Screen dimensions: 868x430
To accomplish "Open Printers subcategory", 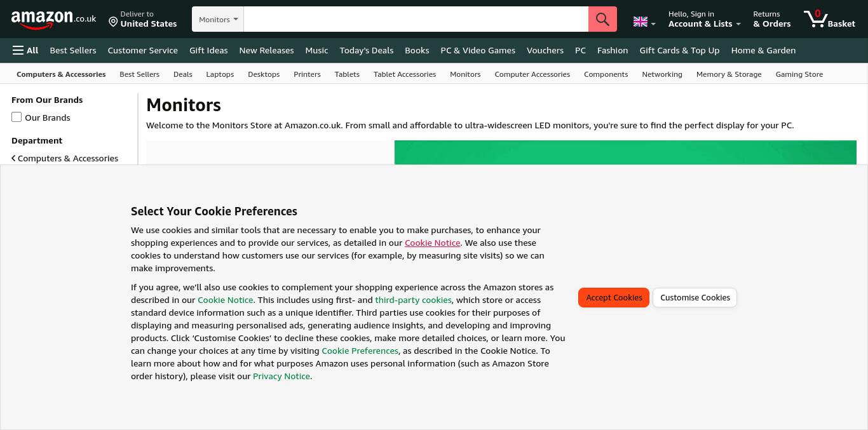I will point(307,74).
